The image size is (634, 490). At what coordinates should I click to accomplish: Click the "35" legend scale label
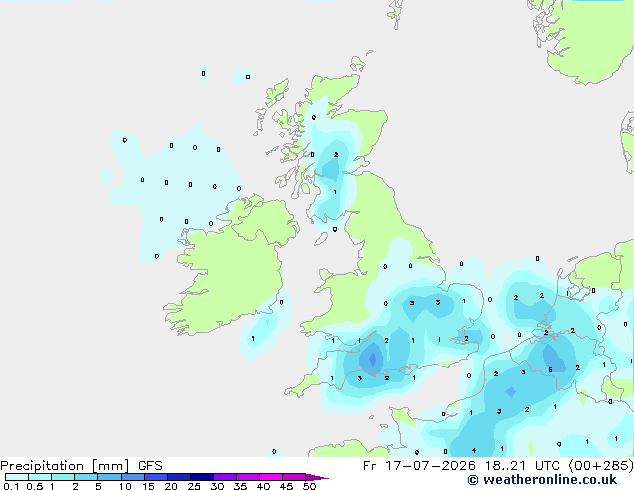click(240, 486)
